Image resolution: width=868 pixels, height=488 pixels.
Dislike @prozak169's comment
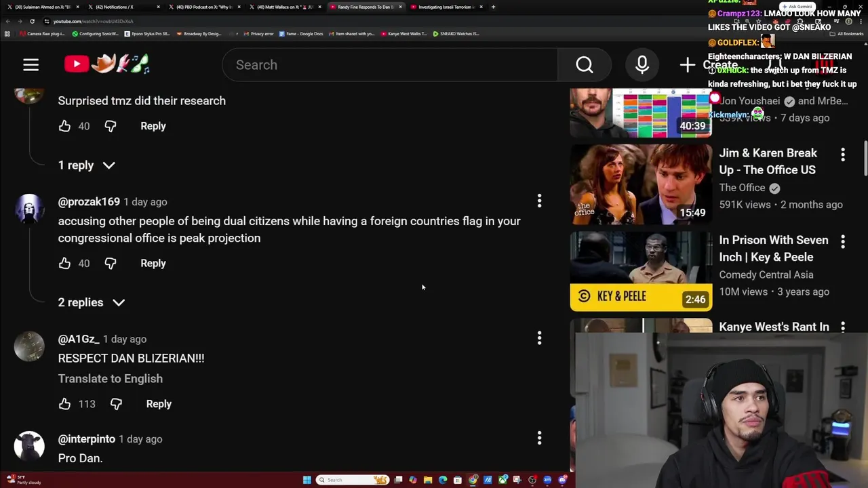pos(111,264)
